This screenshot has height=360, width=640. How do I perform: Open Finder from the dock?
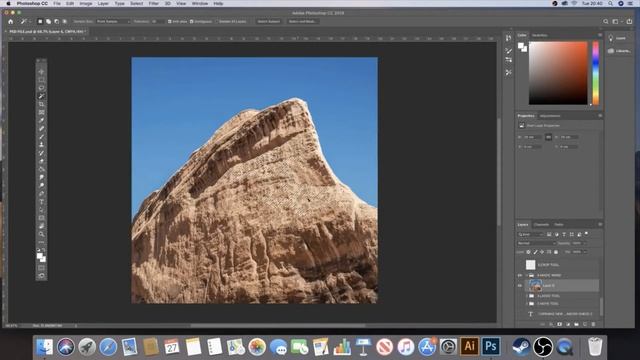(x=44, y=347)
